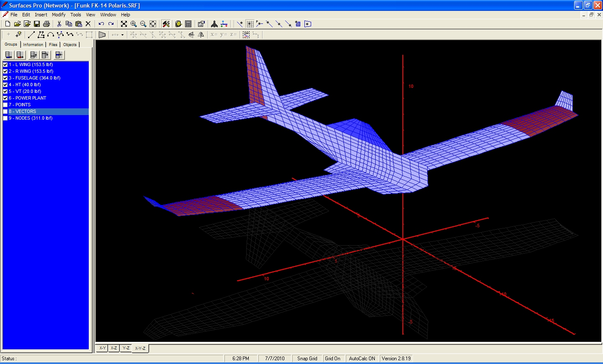
Task: Click the Zoom Extents icon
Action: 124,24
